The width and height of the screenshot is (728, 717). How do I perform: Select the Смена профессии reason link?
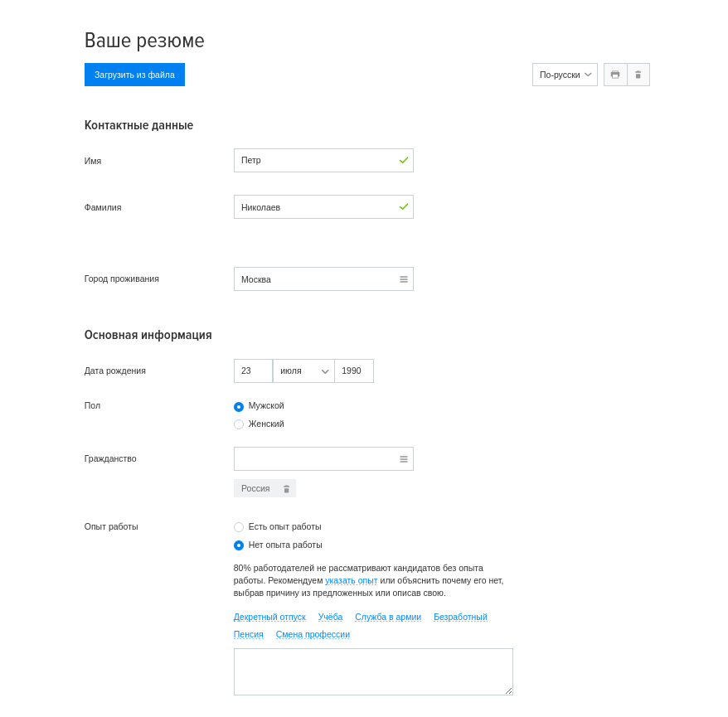[313, 634]
